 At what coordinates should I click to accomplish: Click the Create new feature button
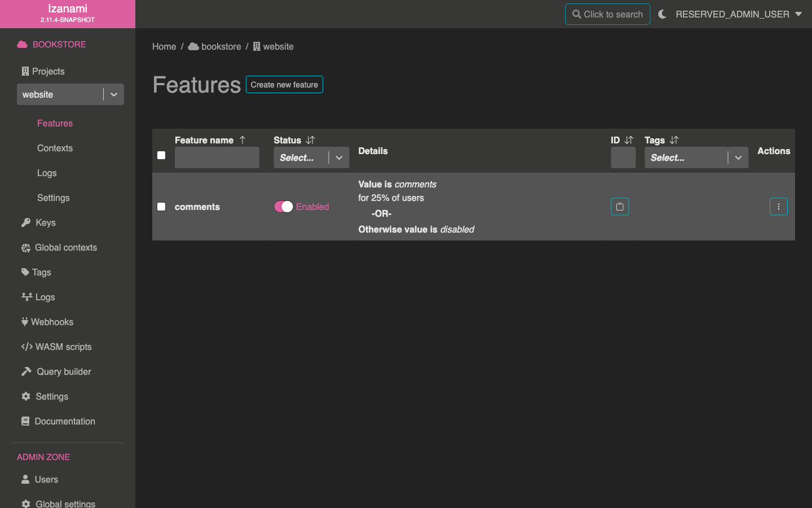284,85
